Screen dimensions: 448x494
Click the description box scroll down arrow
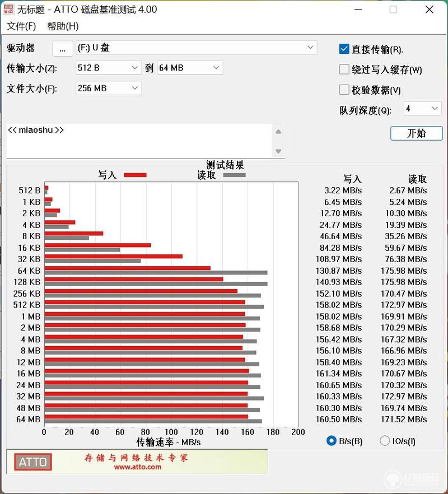(278, 151)
